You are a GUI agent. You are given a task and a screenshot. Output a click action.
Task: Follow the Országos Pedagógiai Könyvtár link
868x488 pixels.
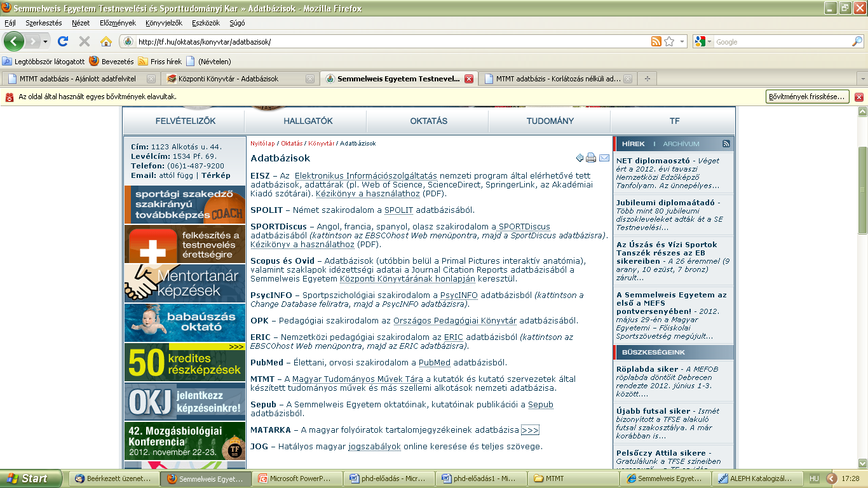point(455,320)
